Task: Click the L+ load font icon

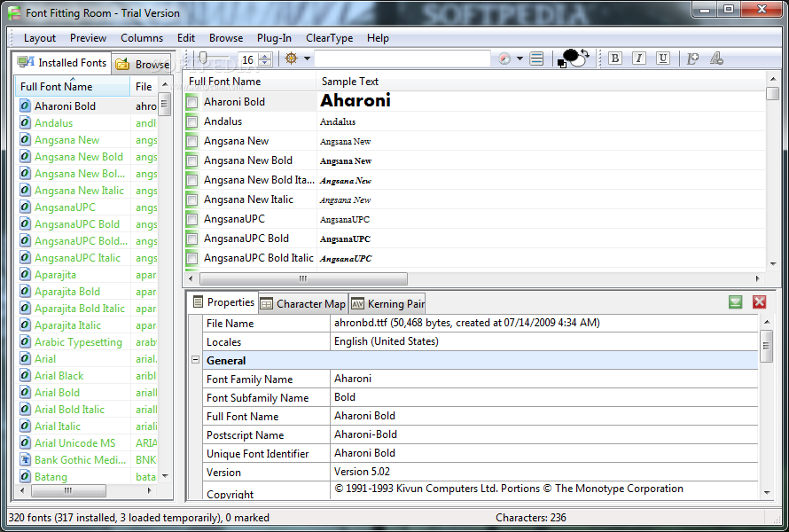Action: tap(692, 59)
